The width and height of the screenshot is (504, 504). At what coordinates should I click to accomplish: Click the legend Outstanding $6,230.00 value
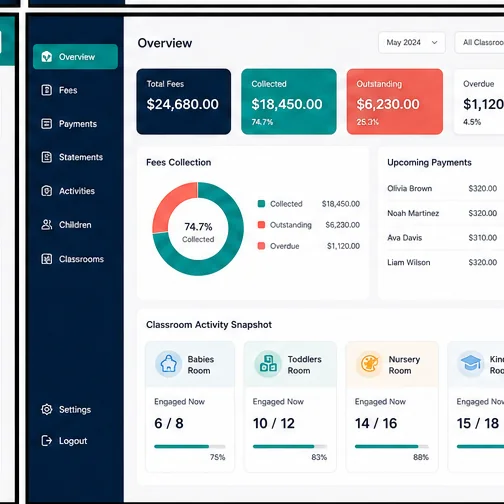point(343,225)
